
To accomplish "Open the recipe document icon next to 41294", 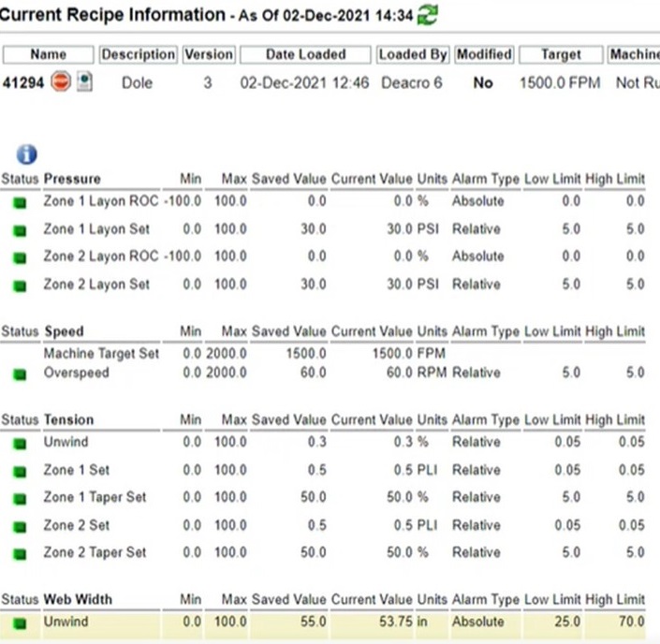I will pos(83,82).
